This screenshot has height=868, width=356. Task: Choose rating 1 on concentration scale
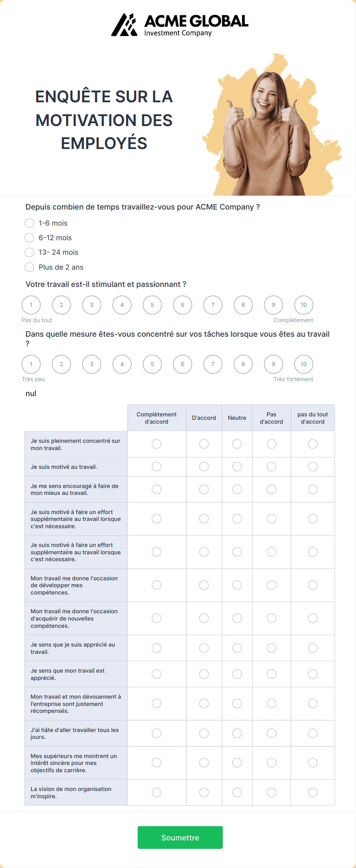pos(31,364)
